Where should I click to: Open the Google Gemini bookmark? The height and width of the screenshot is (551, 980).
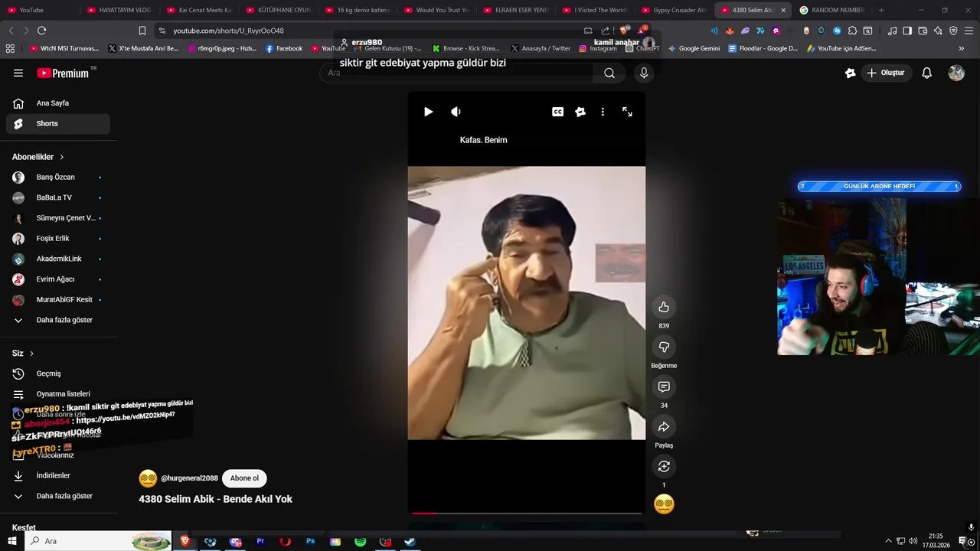coord(694,48)
